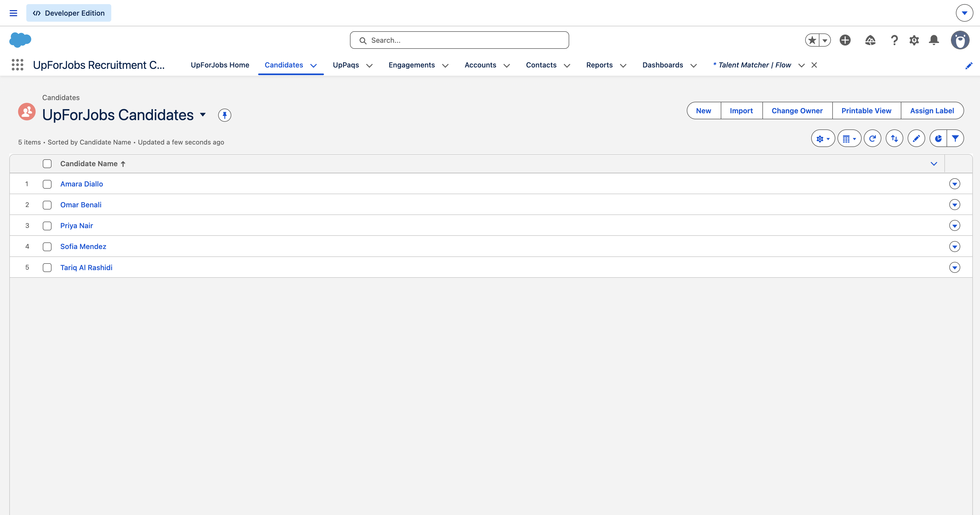Click the Assign Label button

point(932,111)
